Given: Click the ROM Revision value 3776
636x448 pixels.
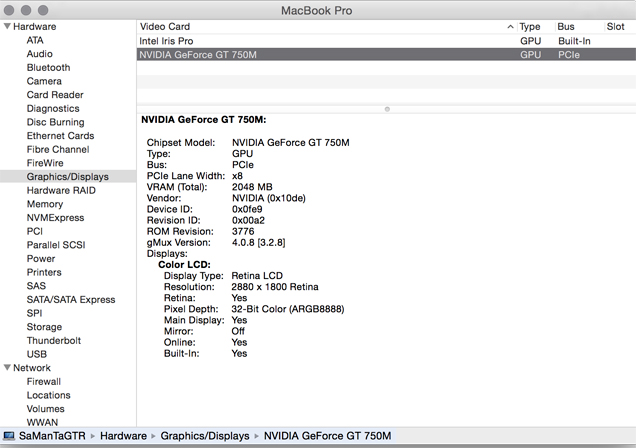Looking at the screenshot, I should [243, 232].
